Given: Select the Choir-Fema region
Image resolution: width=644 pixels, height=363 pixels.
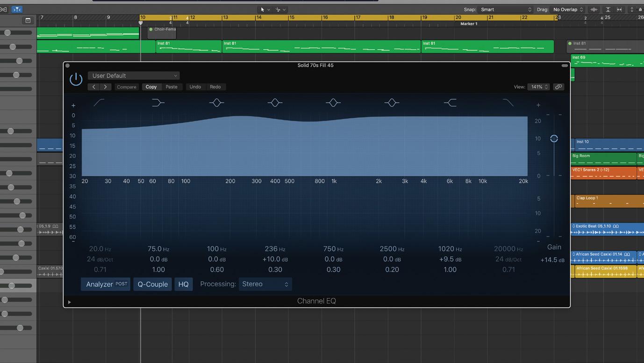Looking at the screenshot, I should (x=162, y=33).
